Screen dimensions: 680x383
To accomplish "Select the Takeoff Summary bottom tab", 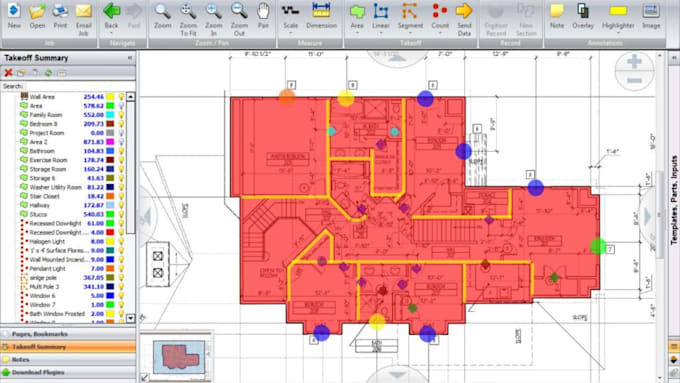I will 68,347.
